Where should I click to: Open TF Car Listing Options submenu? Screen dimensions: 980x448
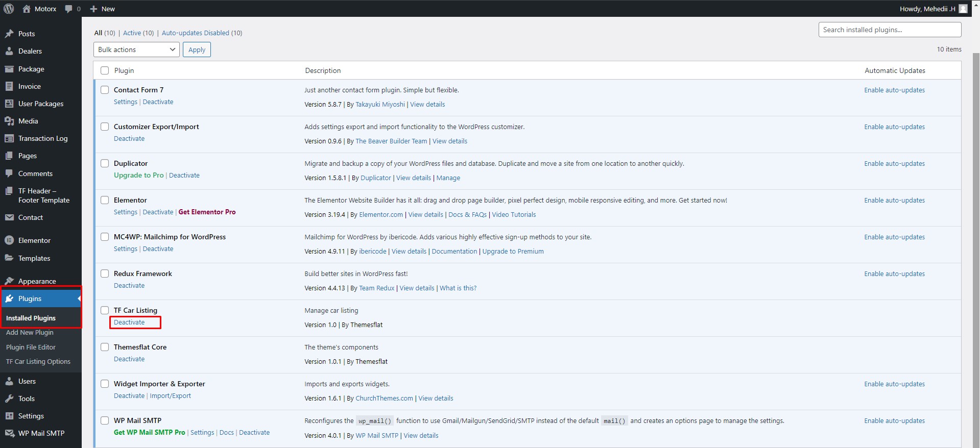coord(38,361)
